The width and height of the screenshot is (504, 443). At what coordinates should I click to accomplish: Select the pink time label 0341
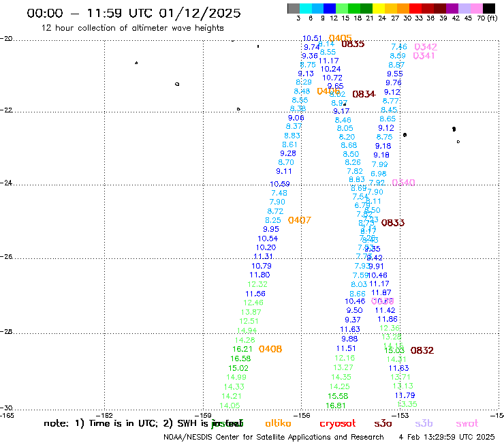(x=424, y=56)
